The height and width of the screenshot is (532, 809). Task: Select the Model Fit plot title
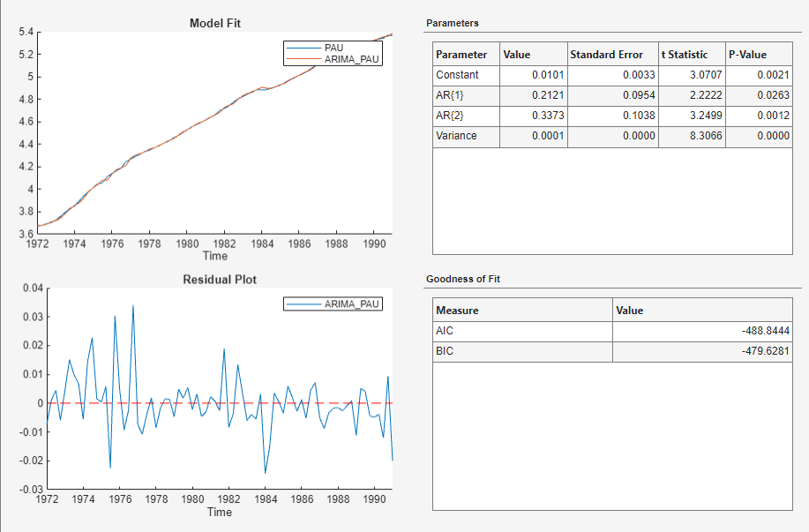[215, 23]
